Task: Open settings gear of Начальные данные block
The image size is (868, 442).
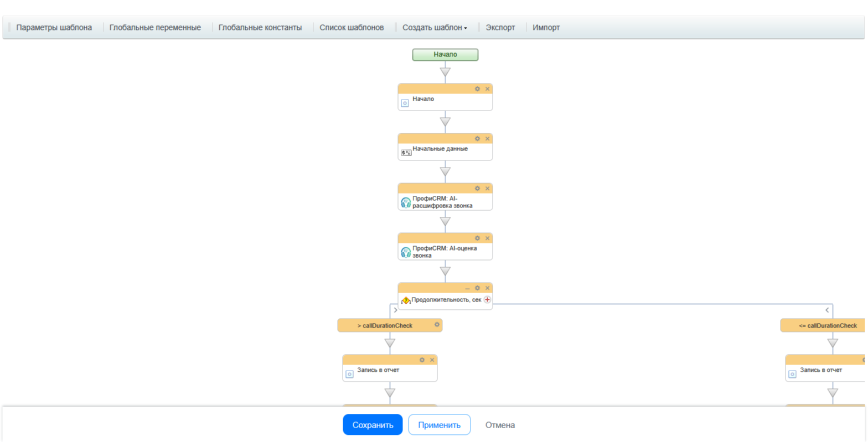Action: click(477, 138)
